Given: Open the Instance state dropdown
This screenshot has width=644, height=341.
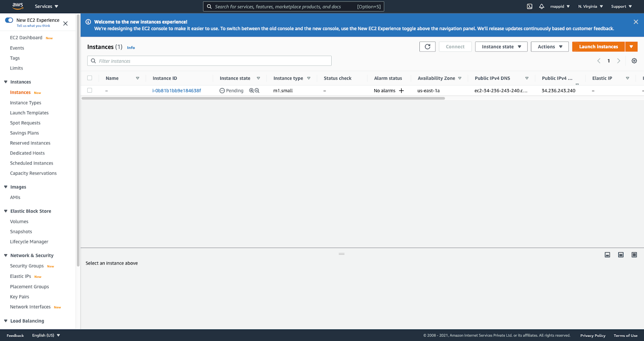Looking at the screenshot, I should [501, 47].
